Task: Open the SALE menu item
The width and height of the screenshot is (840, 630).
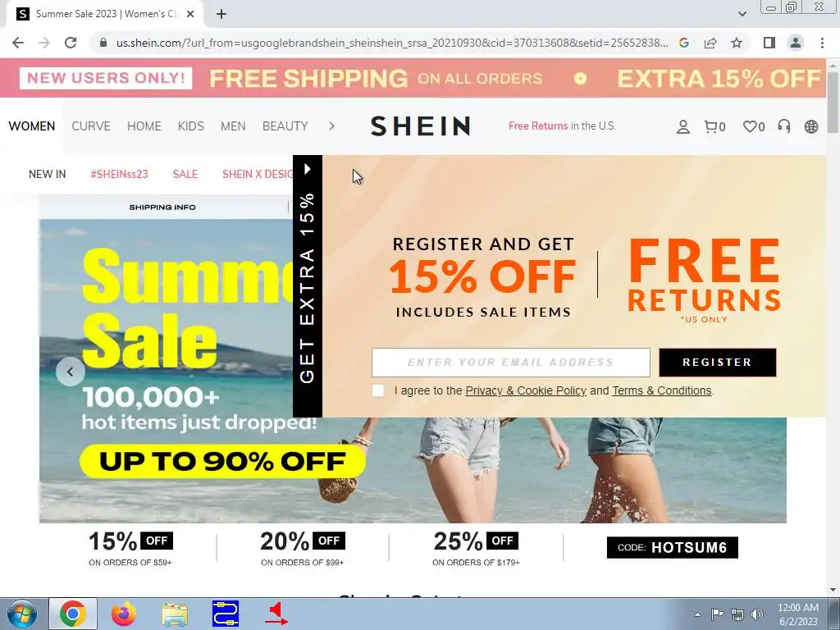Action: click(185, 174)
